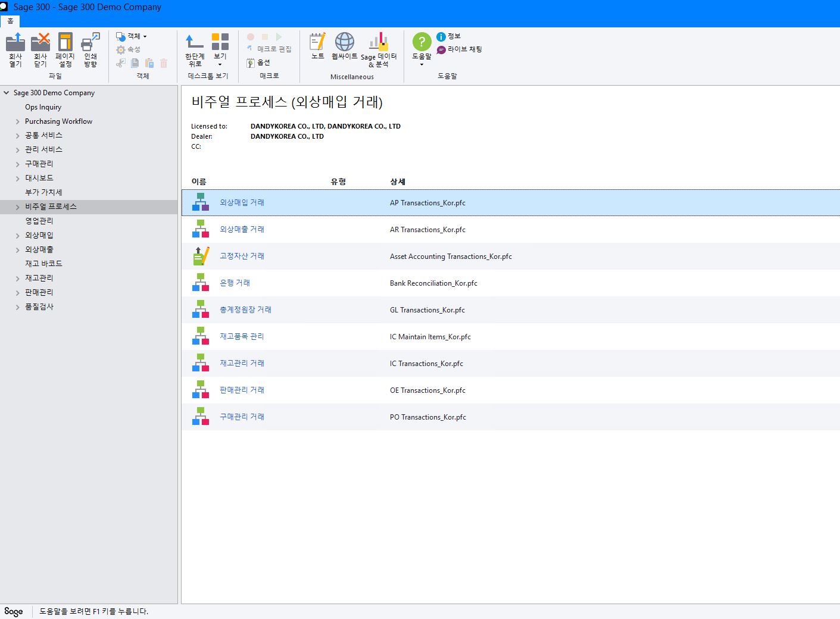This screenshot has width=840, height=619.
Task: Click the delete trash icon in 객체 group
Action: [x=164, y=62]
